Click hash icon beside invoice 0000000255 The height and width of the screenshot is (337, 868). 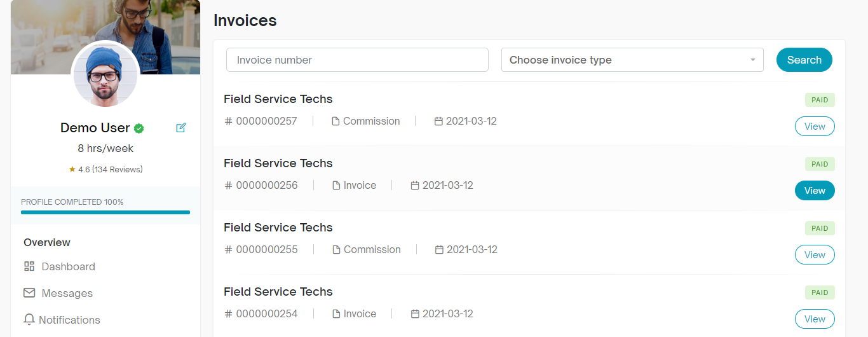228,250
